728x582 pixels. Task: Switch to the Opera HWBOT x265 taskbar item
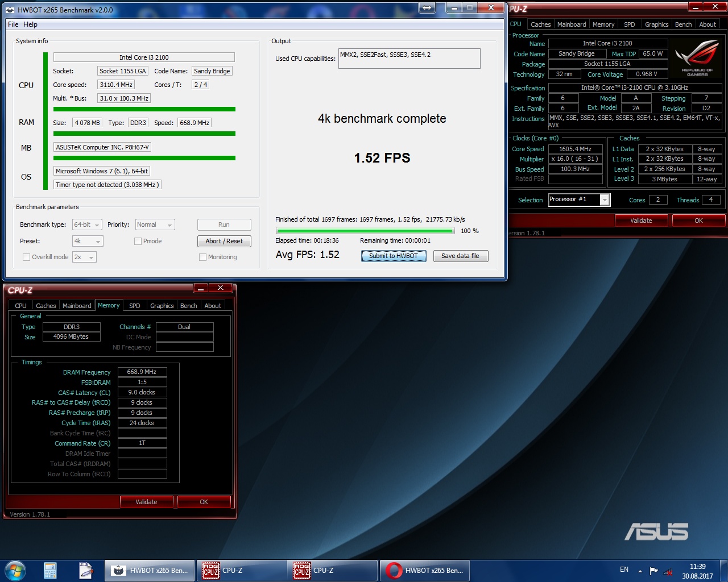[425, 571]
